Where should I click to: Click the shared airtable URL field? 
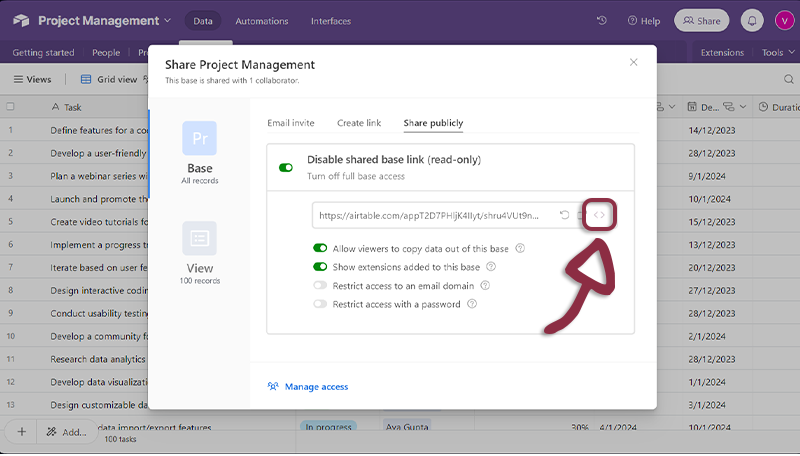click(430, 215)
